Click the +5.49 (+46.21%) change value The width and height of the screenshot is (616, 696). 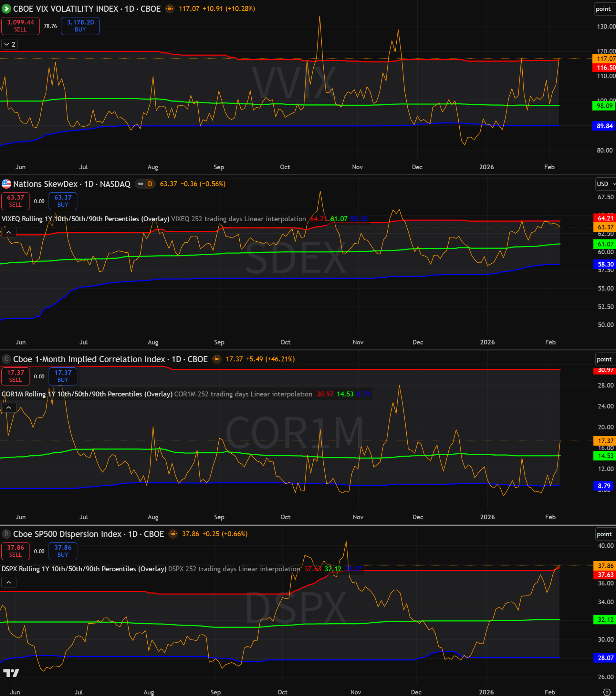(270, 359)
